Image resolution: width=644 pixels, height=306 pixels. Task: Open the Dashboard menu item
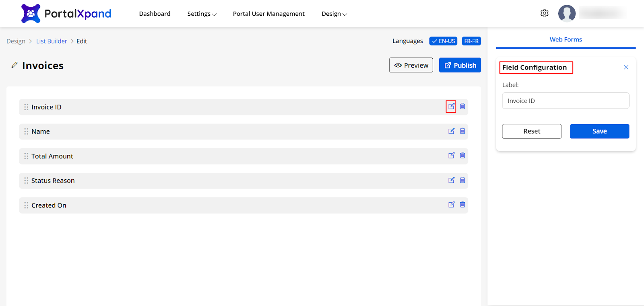[x=155, y=14]
